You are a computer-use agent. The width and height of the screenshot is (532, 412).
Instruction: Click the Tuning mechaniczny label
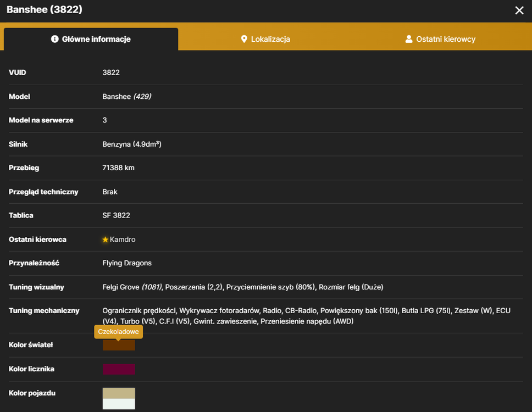[44, 310]
